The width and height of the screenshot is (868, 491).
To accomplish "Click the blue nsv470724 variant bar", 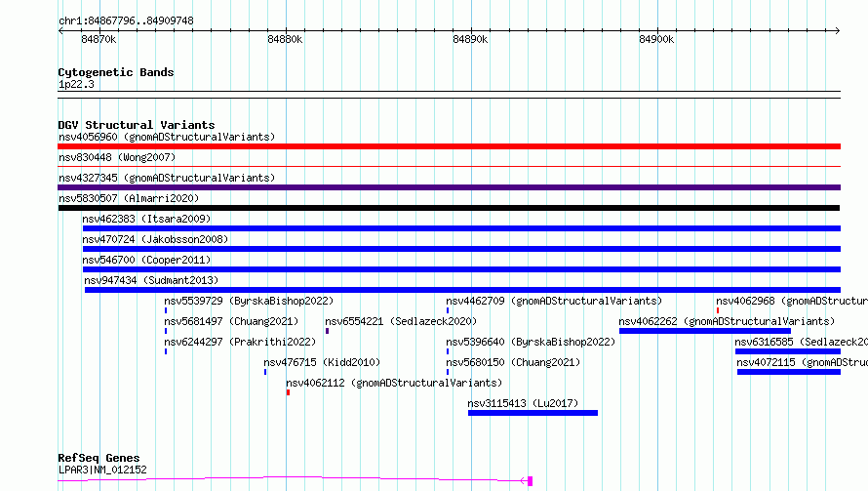I will pos(461,249).
